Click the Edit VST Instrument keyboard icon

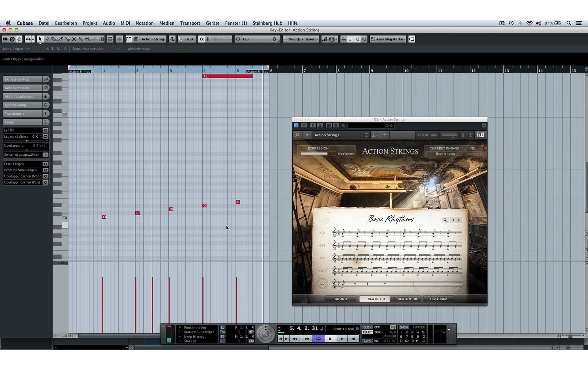click(412, 39)
